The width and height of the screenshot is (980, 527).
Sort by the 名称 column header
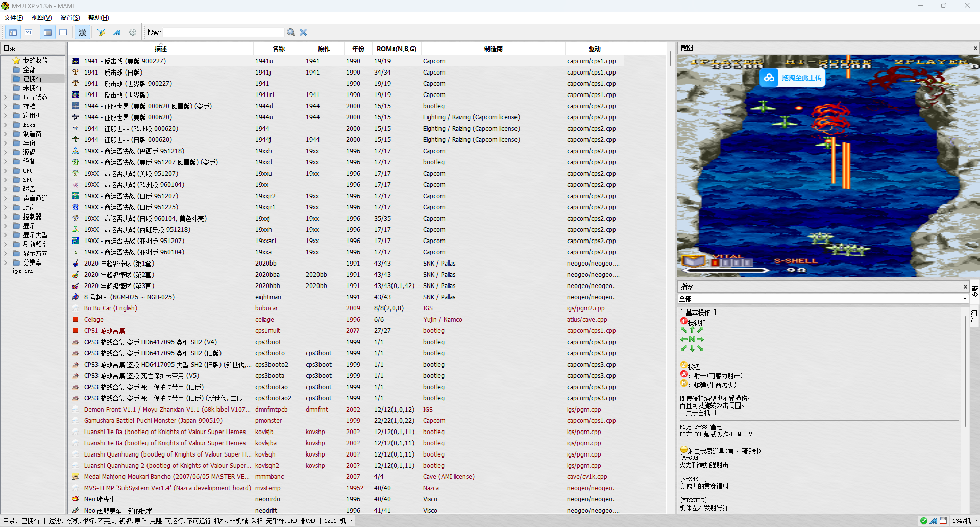[279, 49]
